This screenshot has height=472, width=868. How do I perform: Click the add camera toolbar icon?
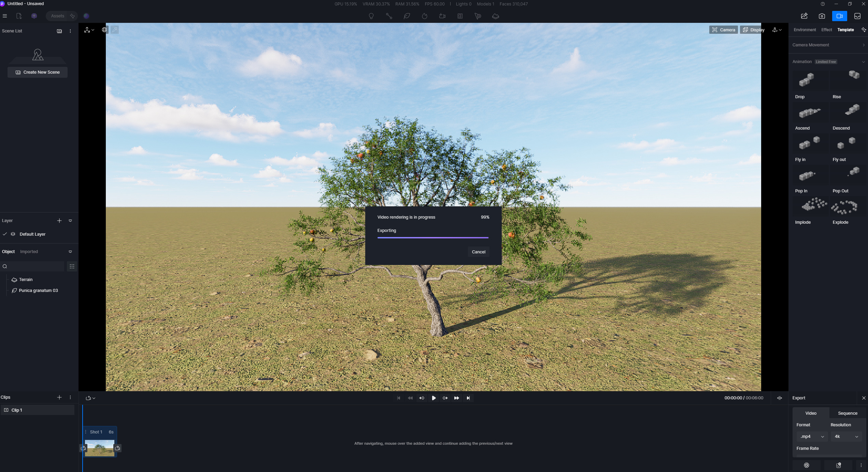point(442,16)
